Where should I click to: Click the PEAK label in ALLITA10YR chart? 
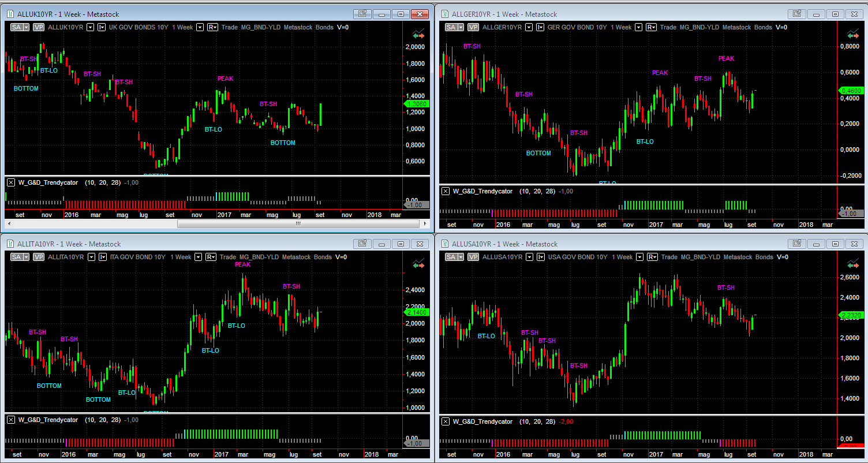click(243, 264)
